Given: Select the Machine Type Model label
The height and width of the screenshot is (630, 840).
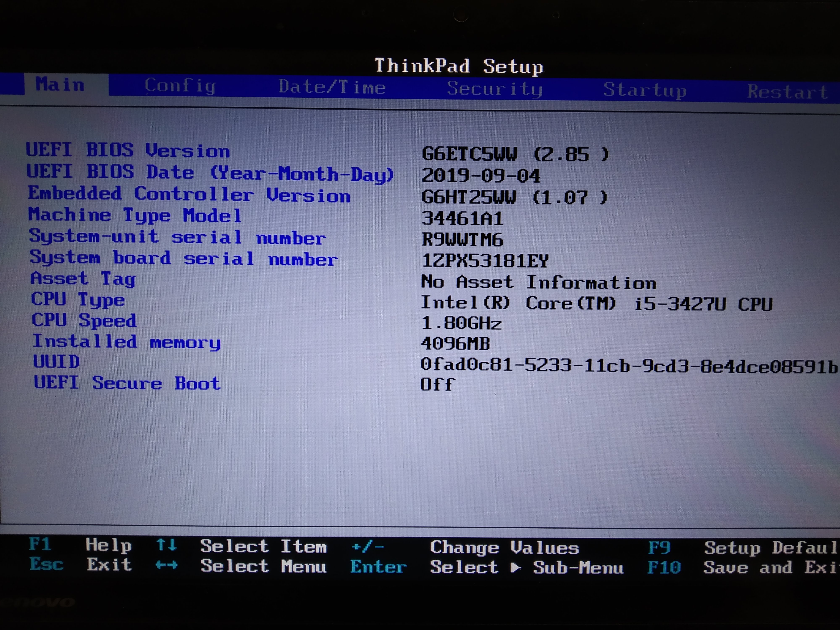Looking at the screenshot, I should 135,215.
